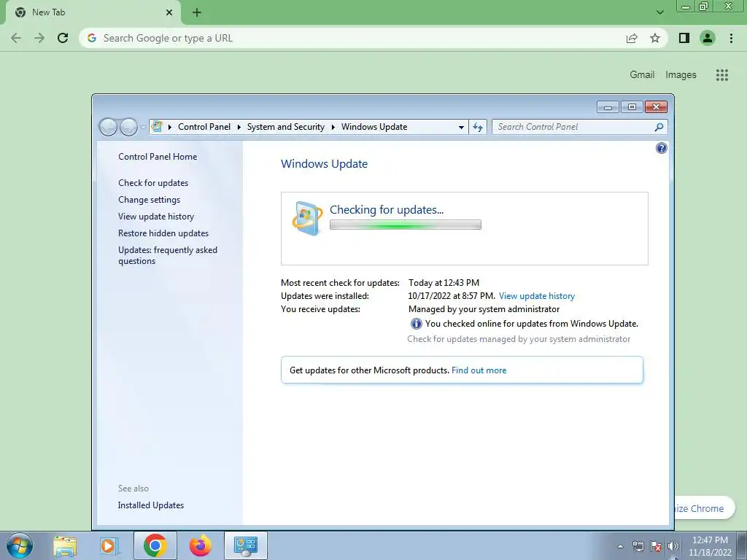Expand the System and Security breadcrumb arrow
Viewport: 747px width, 560px height.
click(333, 127)
